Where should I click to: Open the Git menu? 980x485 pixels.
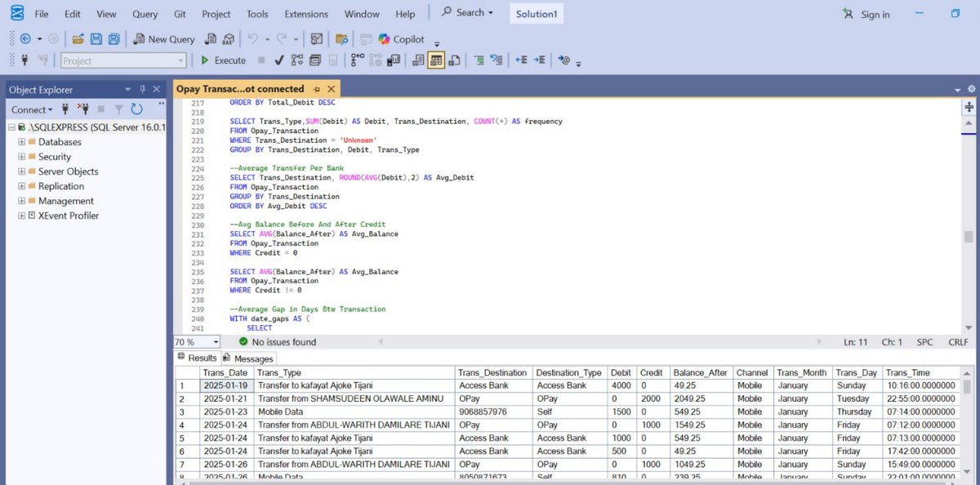(x=180, y=14)
